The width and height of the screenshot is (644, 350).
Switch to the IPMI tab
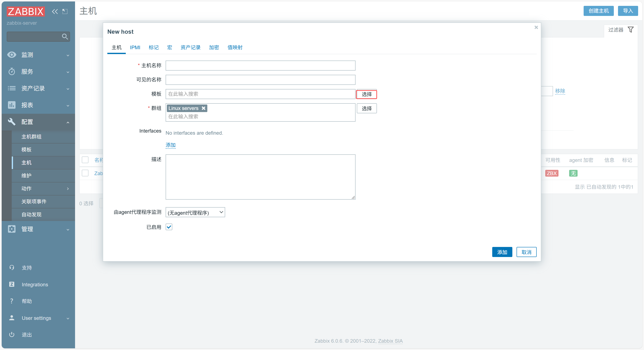(x=135, y=48)
